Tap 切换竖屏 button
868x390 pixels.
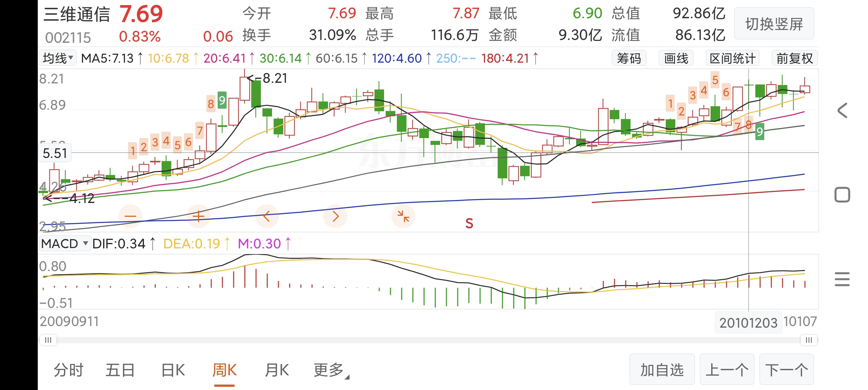point(774,24)
